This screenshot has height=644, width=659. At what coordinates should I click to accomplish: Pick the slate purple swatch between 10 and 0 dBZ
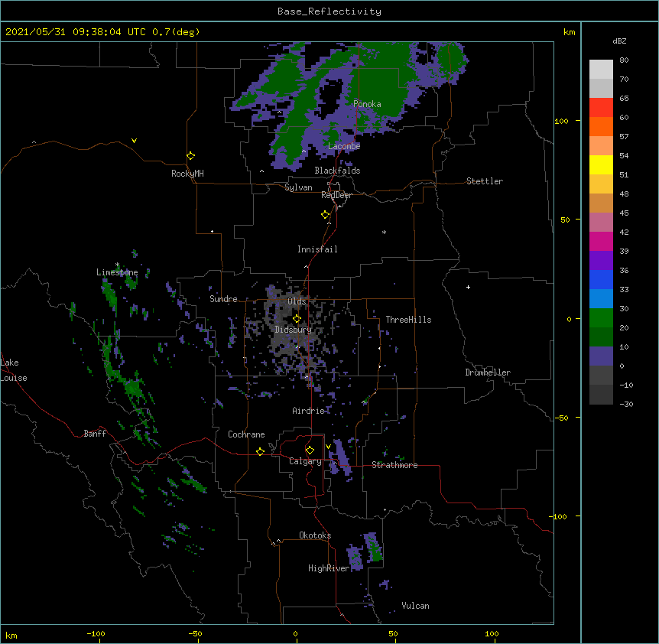[601, 356]
